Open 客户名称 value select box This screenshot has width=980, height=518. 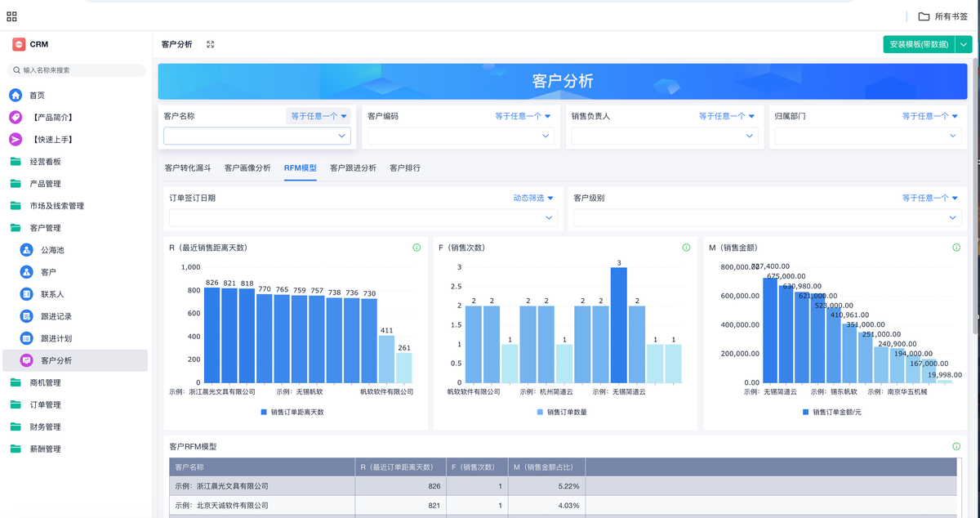(257, 136)
